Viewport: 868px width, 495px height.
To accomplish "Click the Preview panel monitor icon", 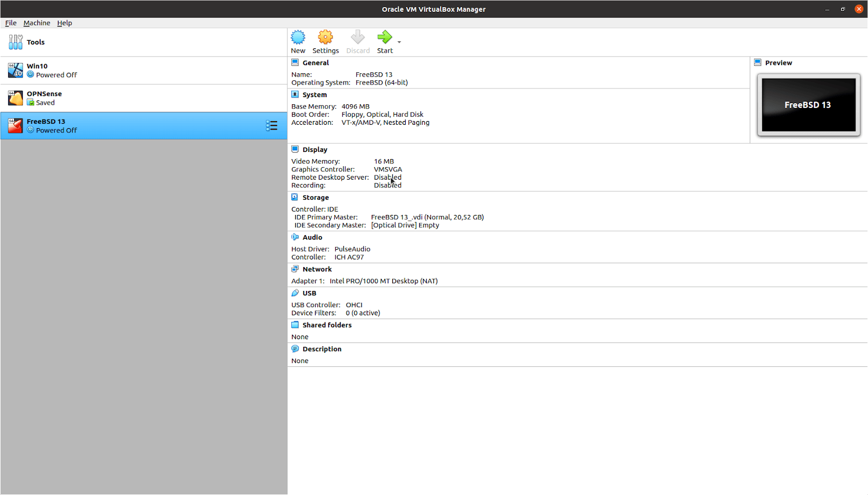I will click(758, 62).
